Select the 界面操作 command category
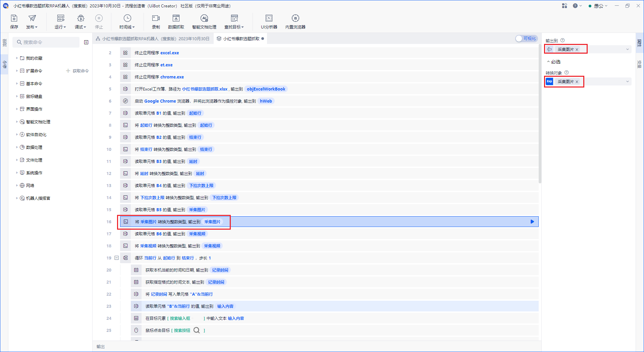 click(34, 109)
